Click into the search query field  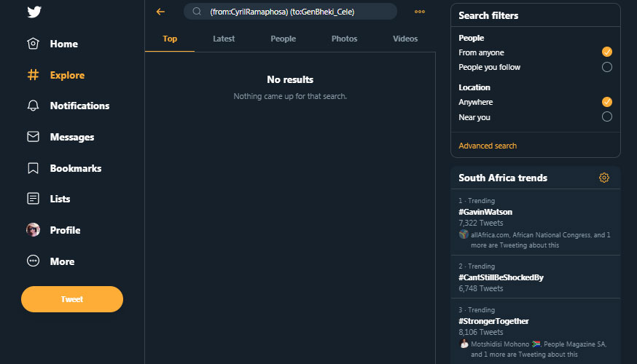click(292, 12)
